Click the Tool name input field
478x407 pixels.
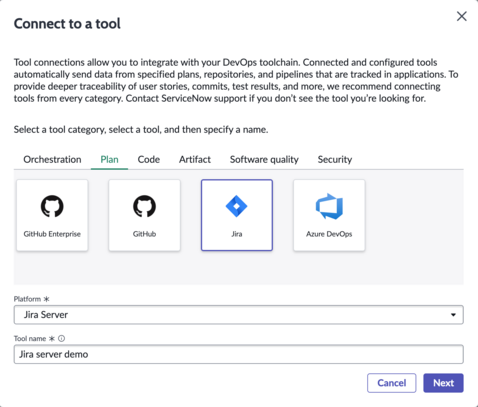click(x=239, y=354)
